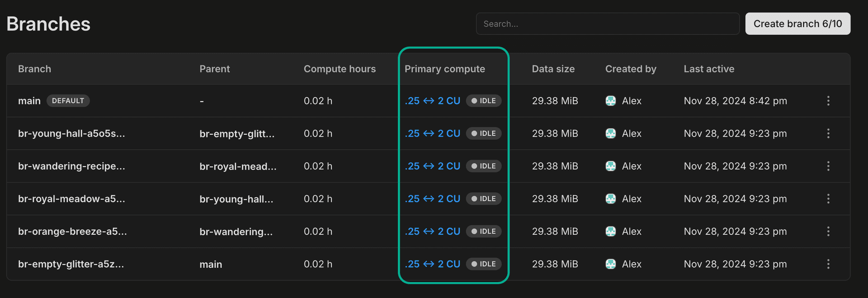Click Alex's avatar in the main row
Viewport: 868px width, 298px height.
(610, 101)
